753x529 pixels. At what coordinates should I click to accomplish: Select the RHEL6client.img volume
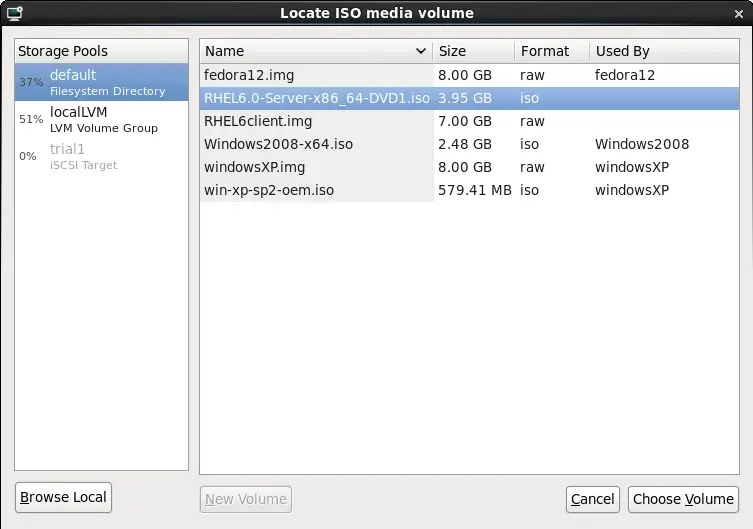click(x=258, y=121)
